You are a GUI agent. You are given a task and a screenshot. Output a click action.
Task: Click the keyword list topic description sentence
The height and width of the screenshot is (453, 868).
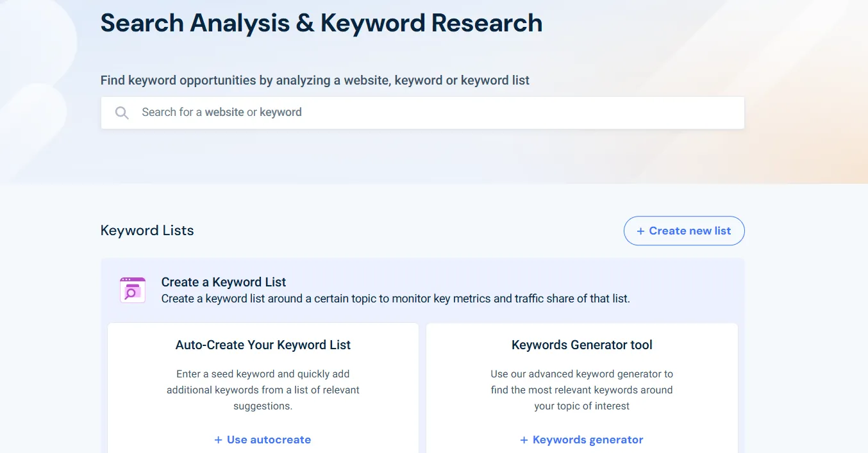[x=396, y=299]
